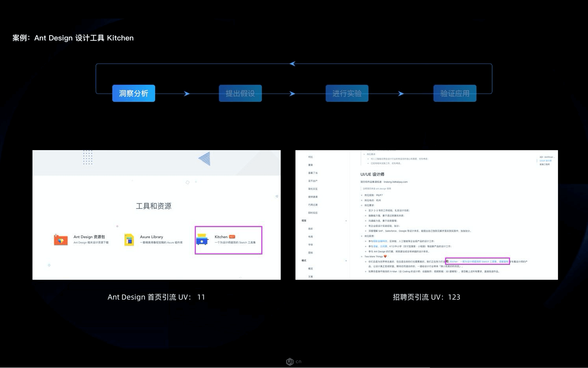
Task: Click the 工具和资源 section heading
Action: point(153,206)
